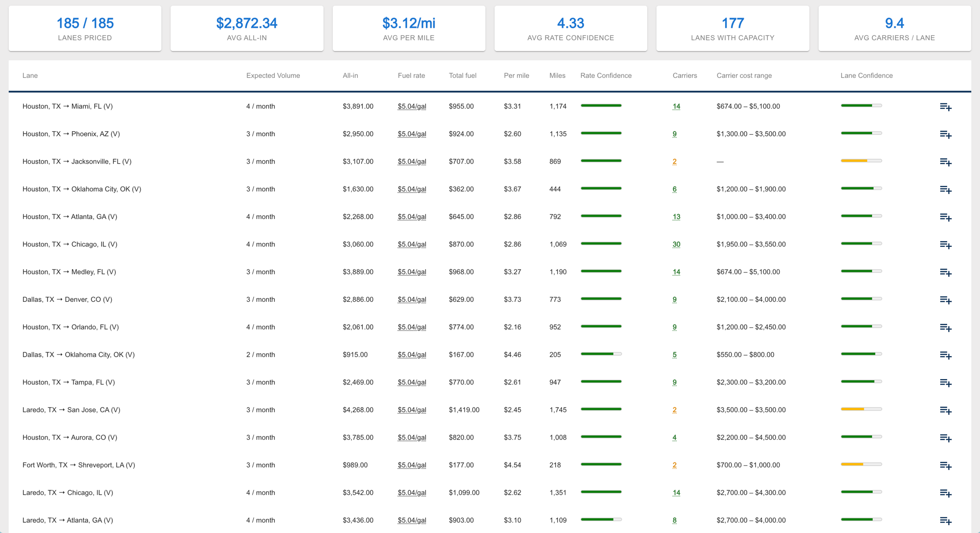Click rate confidence bar for Laredo to Atlanta
This screenshot has width=980, height=533.
601,519
